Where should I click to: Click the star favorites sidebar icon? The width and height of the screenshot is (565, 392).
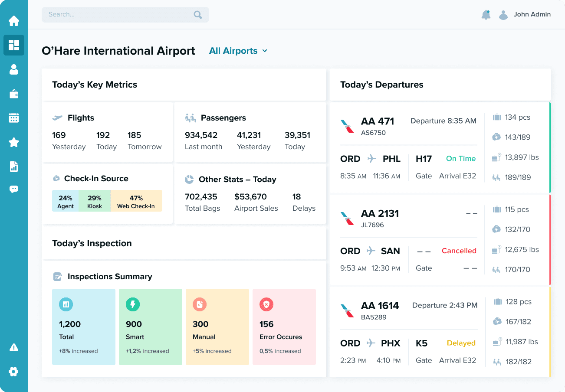[x=14, y=142]
